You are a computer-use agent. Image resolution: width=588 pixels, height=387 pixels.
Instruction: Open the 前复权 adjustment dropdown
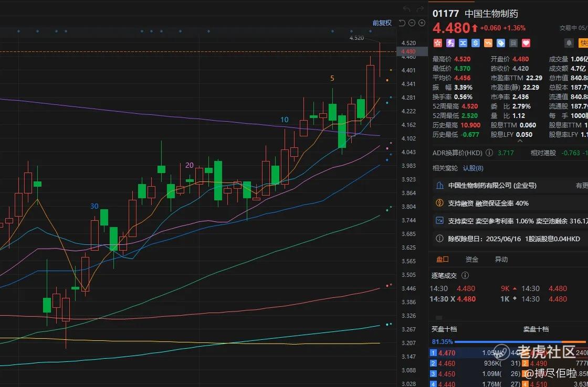(382, 23)
